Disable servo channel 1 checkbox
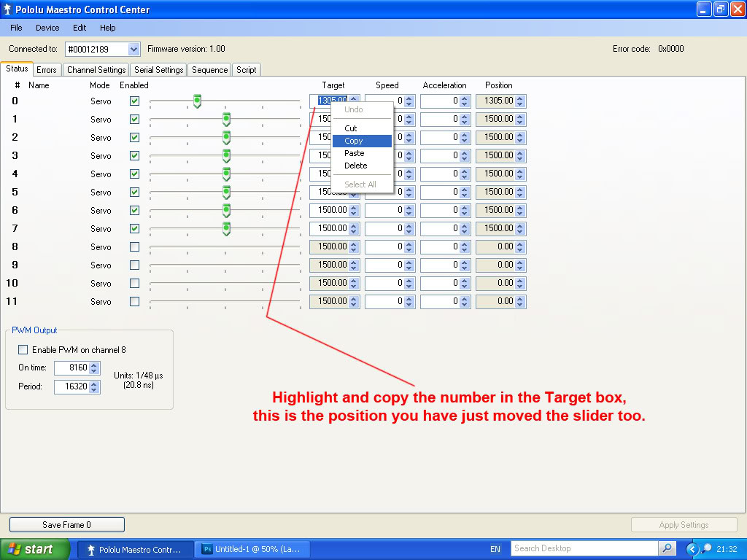747x560 pixels. click(135, 119)
